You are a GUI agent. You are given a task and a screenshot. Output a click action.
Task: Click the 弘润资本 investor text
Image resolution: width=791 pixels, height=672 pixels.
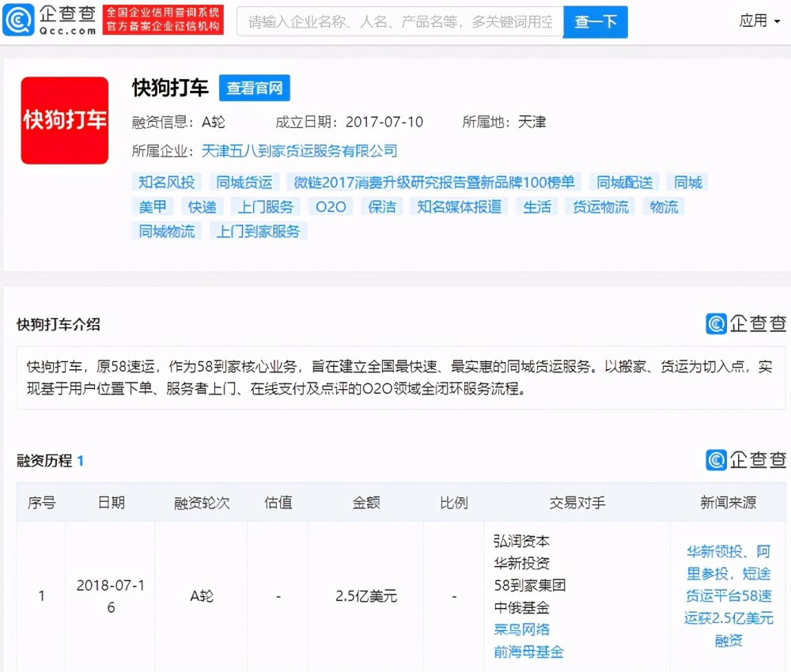[x=521, y=541]
